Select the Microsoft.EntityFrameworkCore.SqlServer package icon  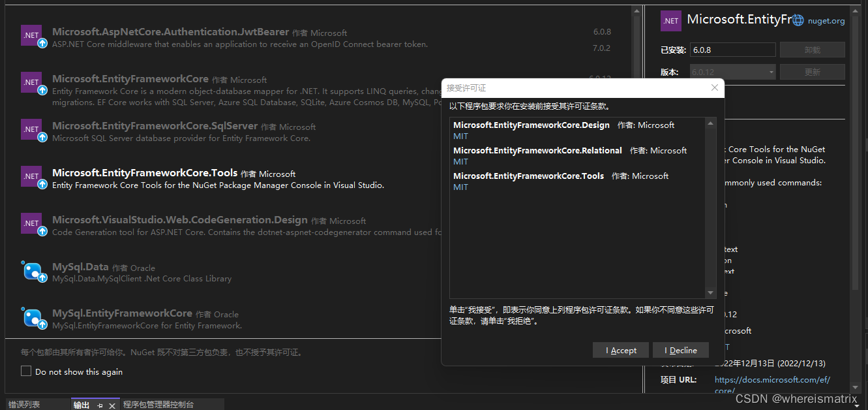pyautogui.click(x=33, y=131)
